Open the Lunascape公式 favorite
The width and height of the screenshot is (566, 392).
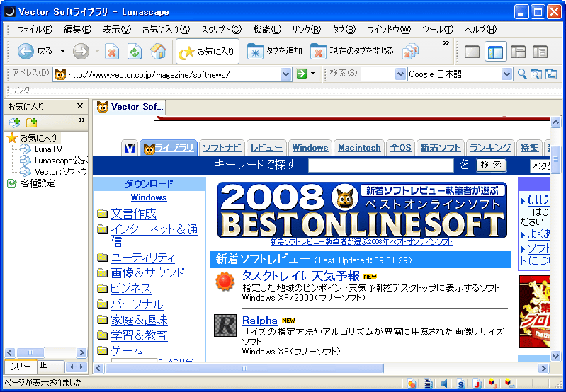61,160
